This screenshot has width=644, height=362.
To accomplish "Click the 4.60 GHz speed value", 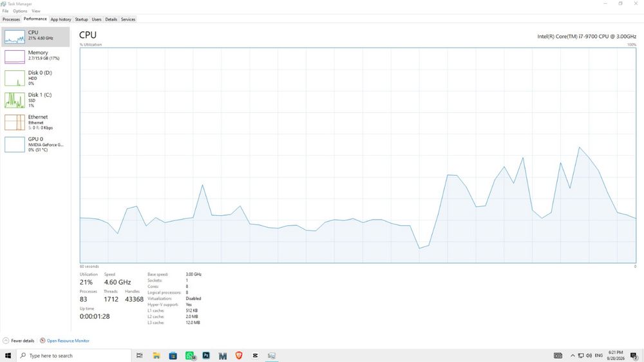I will (117, 282).
